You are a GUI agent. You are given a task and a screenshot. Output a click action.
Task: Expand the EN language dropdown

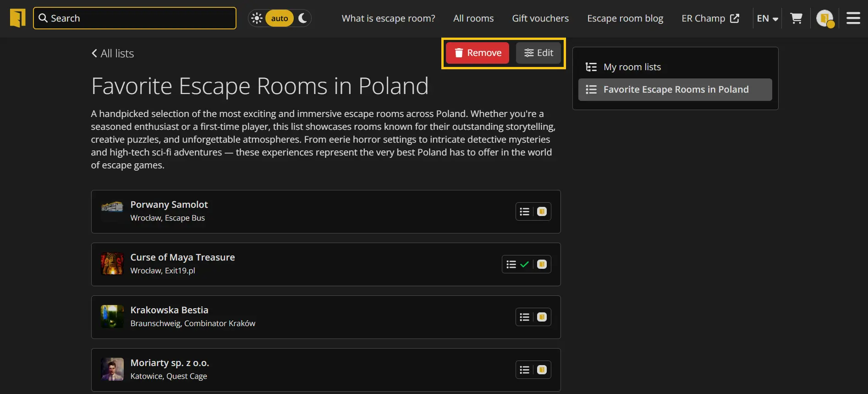coord(767,18)
